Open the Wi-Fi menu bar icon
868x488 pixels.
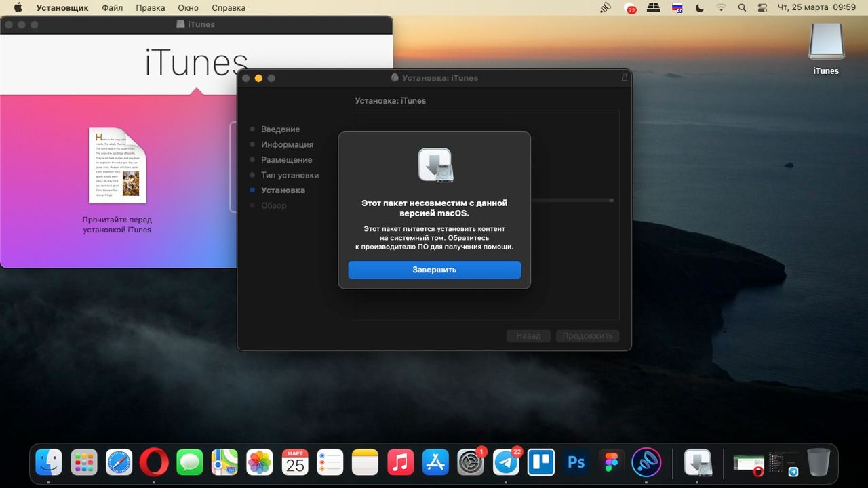tap(721, 8)
